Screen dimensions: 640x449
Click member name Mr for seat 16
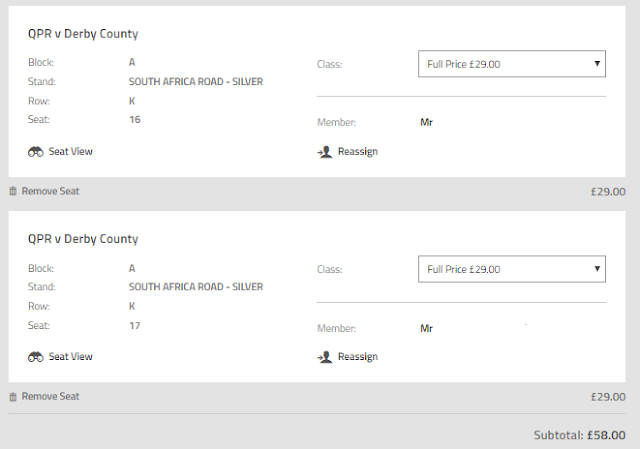pos(427,123)
